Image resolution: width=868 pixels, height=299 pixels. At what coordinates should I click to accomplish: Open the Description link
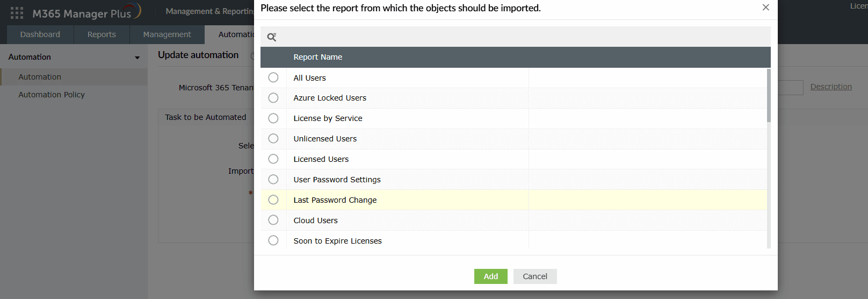click(831, 87)
